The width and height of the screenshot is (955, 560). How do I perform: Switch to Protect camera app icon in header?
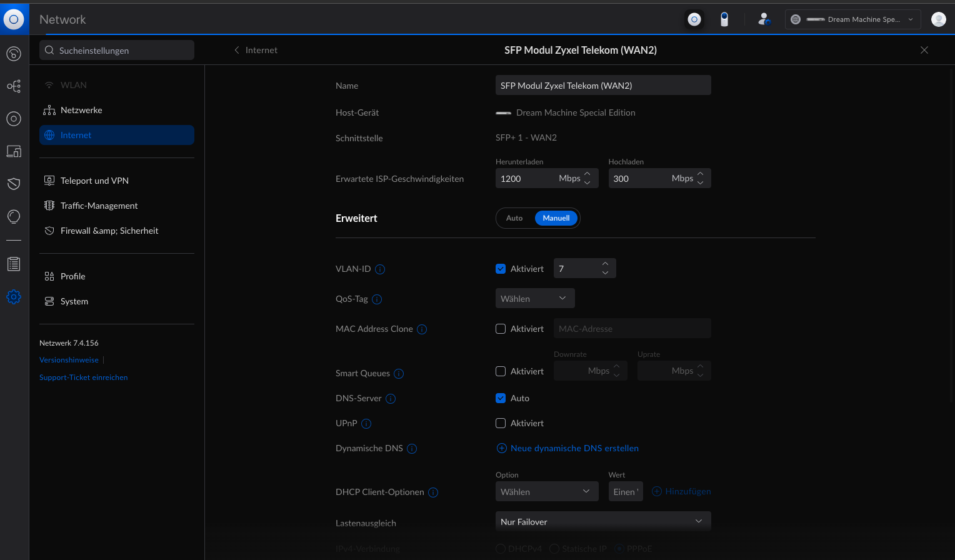724,19
